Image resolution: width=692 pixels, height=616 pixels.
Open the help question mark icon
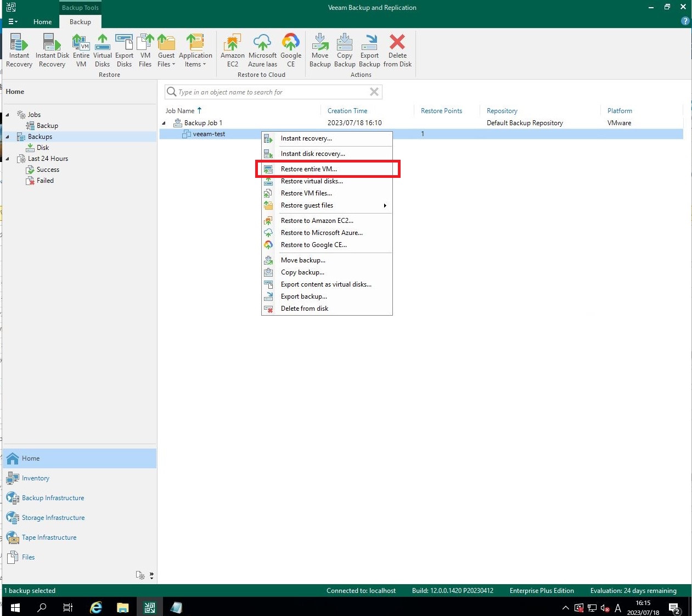tap(685, 21)
